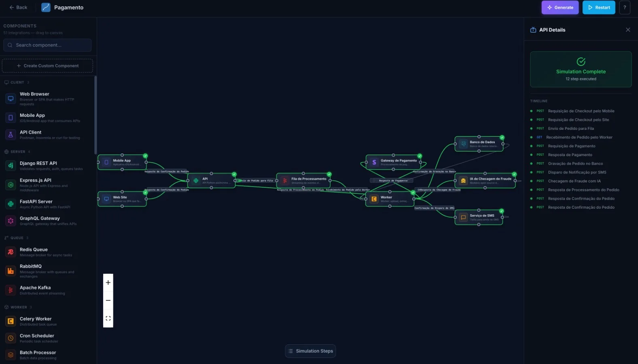Zoom in with the plus control
The height and width of the screenshot is (364, 638).
pos(108,283)
